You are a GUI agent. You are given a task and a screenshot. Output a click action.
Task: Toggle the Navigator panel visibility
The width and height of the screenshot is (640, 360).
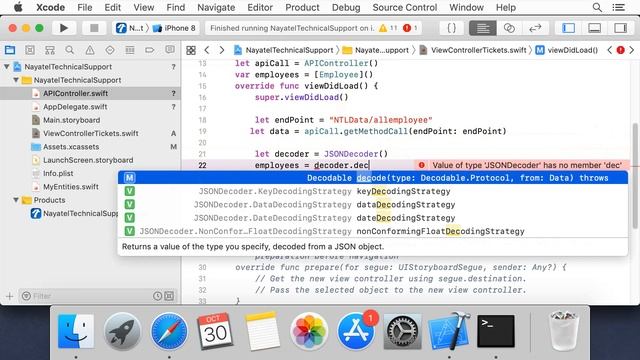click(x=568, y=28)
